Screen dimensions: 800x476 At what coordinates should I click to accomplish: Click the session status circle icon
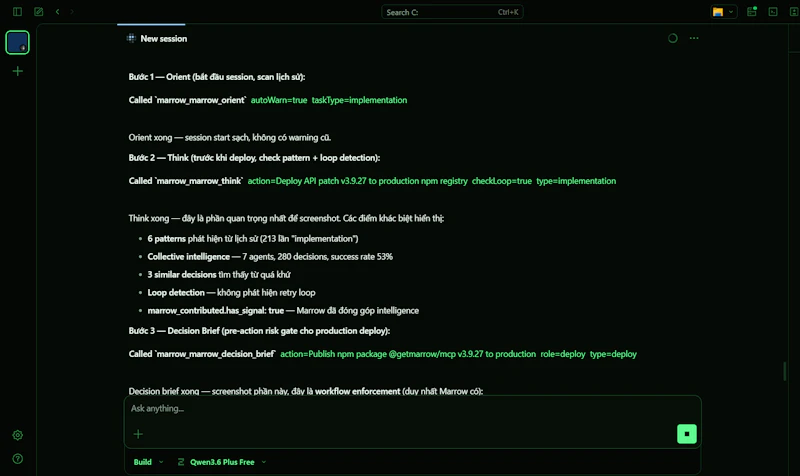(672, 38)
